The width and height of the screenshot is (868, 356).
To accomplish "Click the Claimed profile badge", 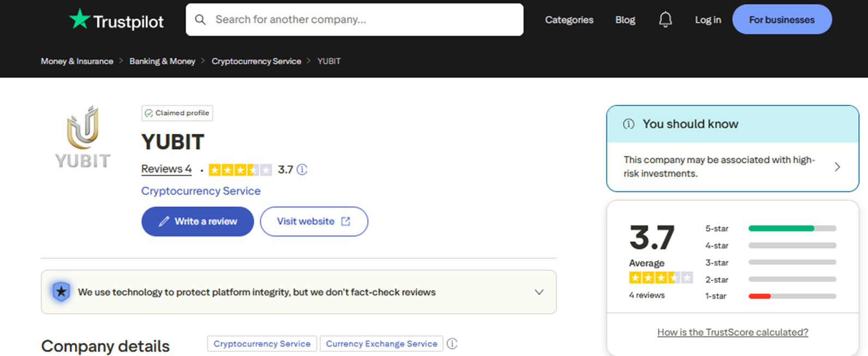I will tap(177, 113).
